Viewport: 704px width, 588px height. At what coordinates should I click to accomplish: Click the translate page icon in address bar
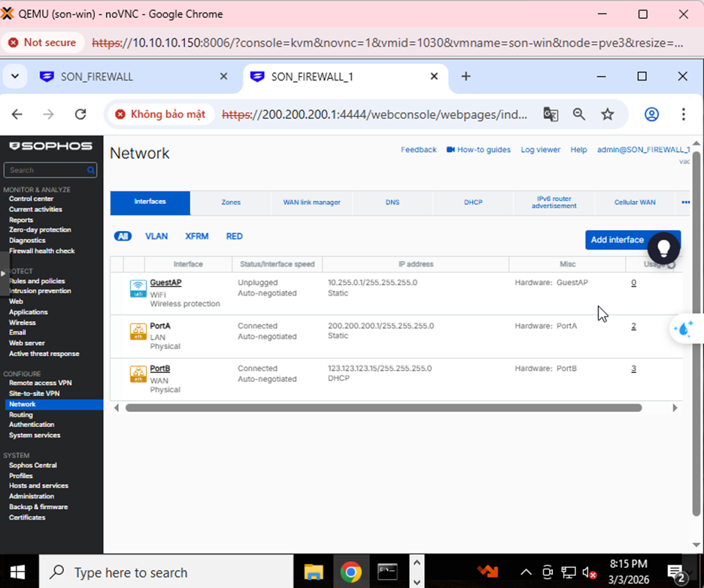point(551,114)
